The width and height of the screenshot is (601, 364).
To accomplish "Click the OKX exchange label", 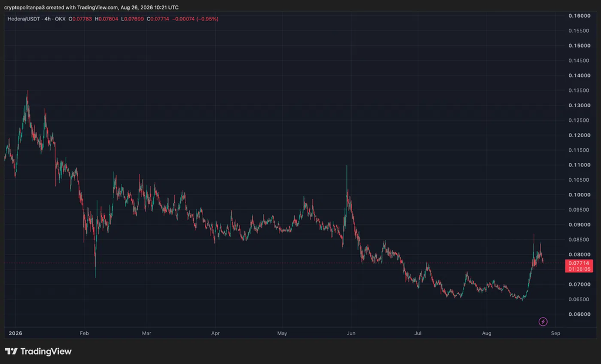I will tap(60, 19).
